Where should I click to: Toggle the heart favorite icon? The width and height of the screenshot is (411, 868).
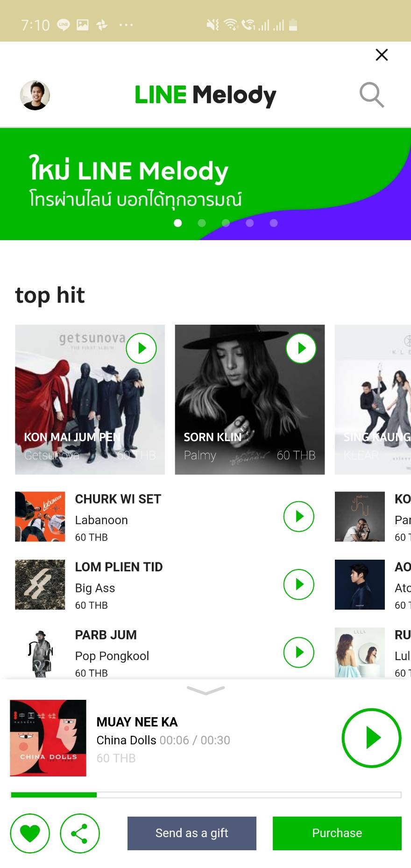click(30, 833)
